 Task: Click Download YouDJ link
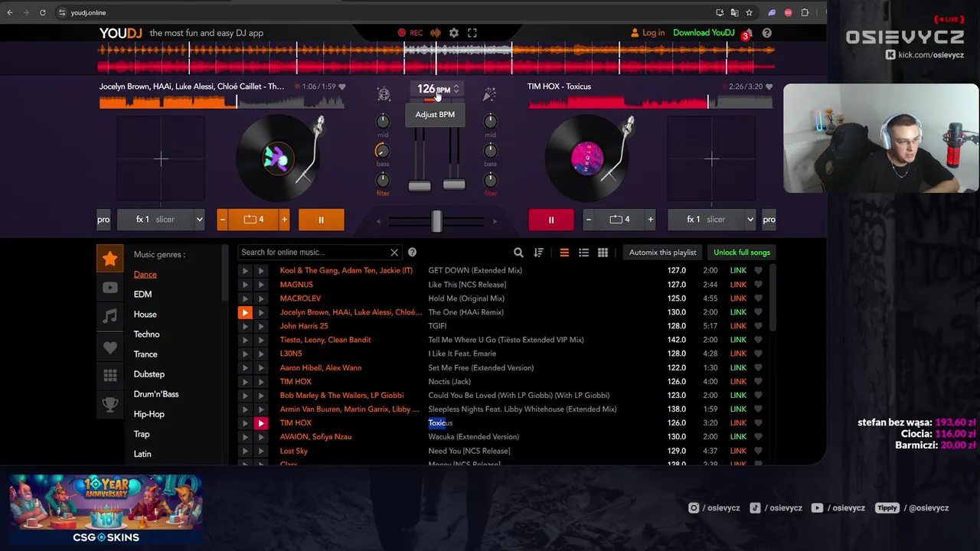point(704,33)
